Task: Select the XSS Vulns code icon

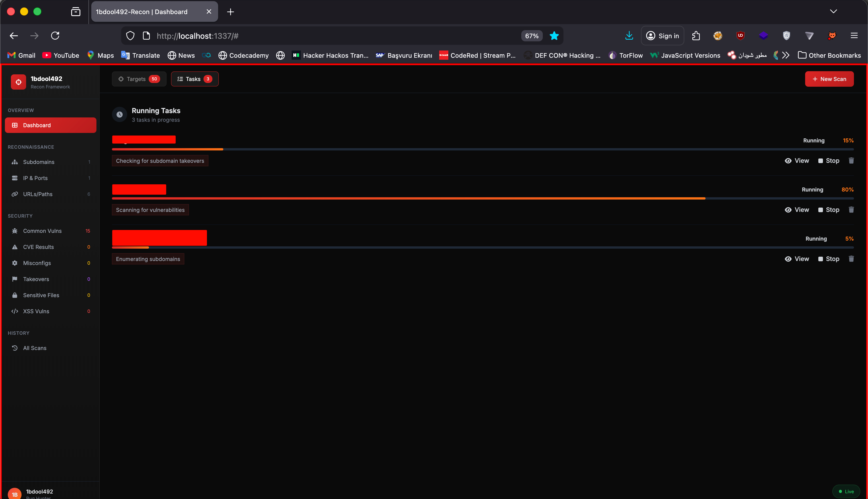Action: [x=15, y=311]
